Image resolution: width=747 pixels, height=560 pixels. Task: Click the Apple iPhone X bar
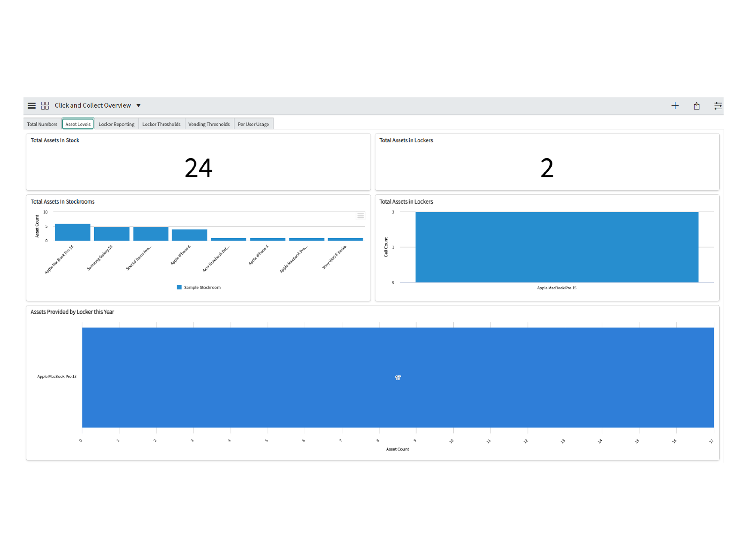268,239
